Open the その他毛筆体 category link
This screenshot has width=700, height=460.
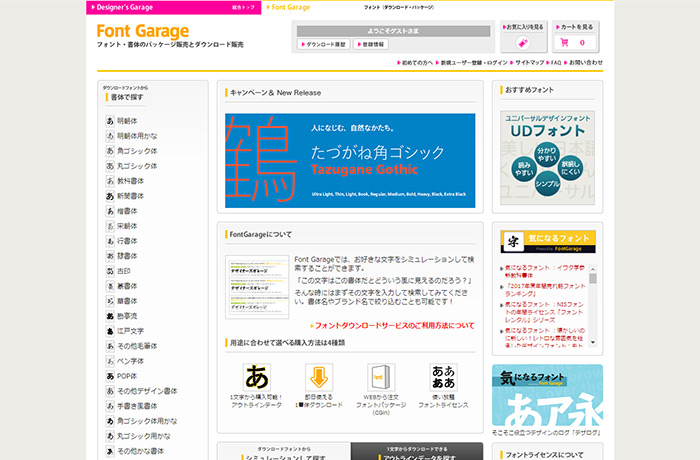(x=137, y=346)
